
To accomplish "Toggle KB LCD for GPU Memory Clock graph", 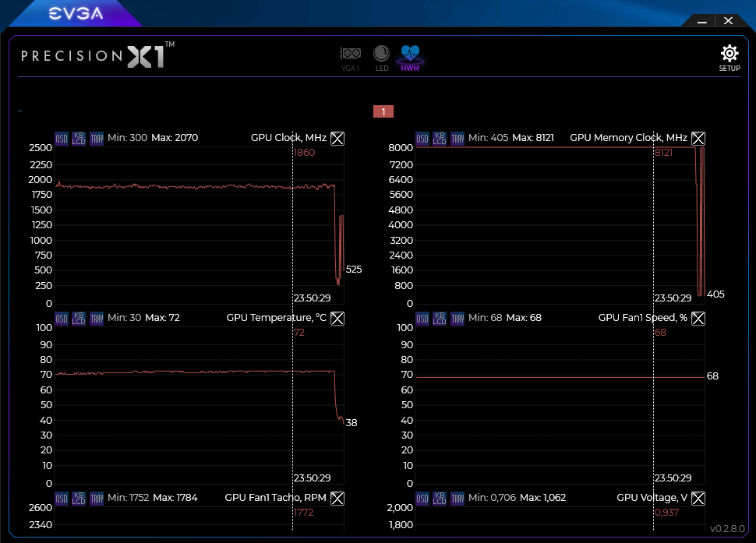I will (x=440, y=139).
